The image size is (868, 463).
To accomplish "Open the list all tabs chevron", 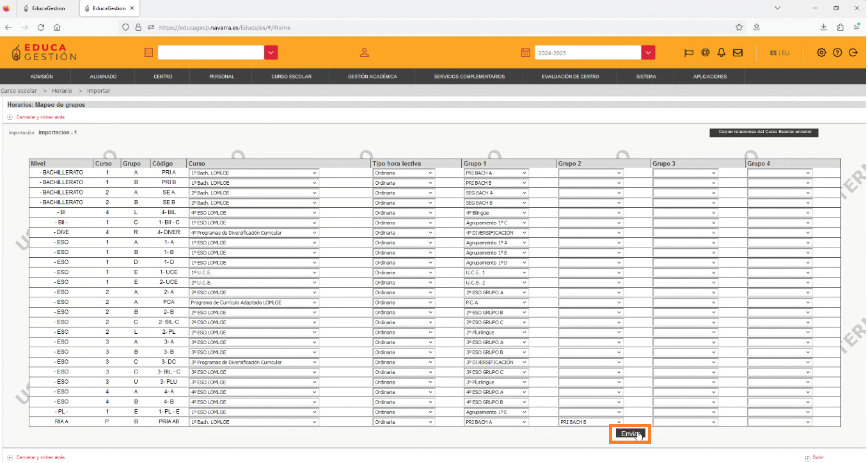I will click(777, 8).
